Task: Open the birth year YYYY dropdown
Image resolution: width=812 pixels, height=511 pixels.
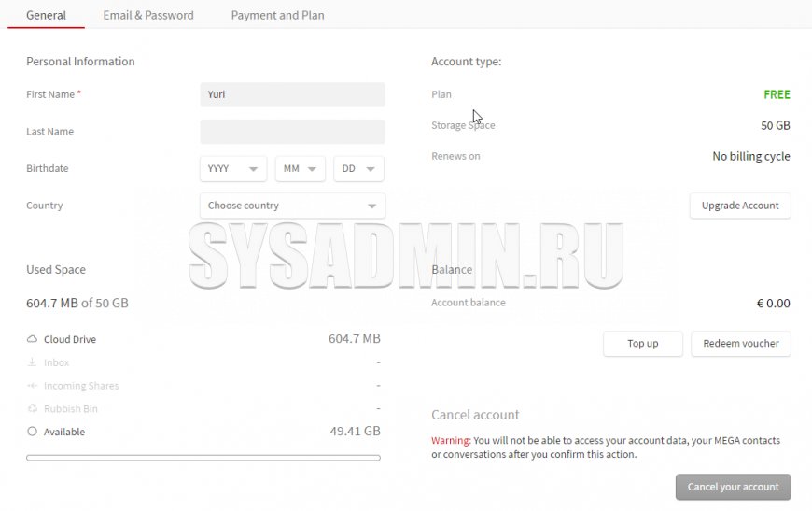Action: pos(233,169)
